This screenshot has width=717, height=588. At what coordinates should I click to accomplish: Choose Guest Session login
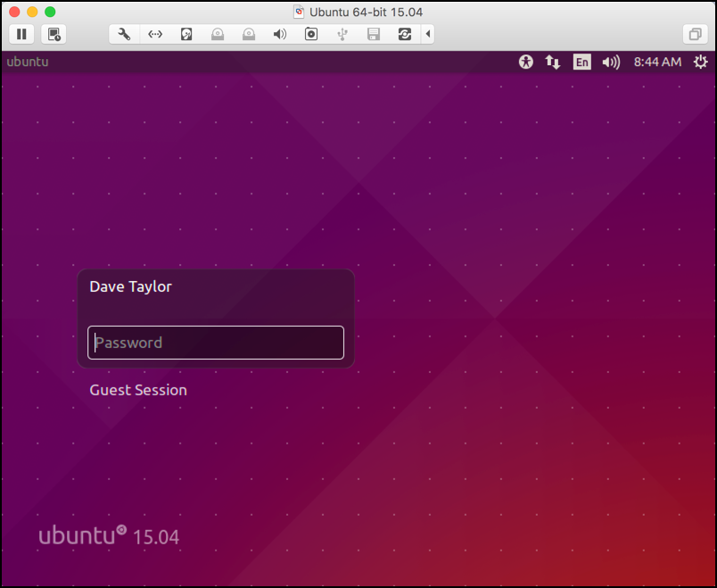pos(138,390)
